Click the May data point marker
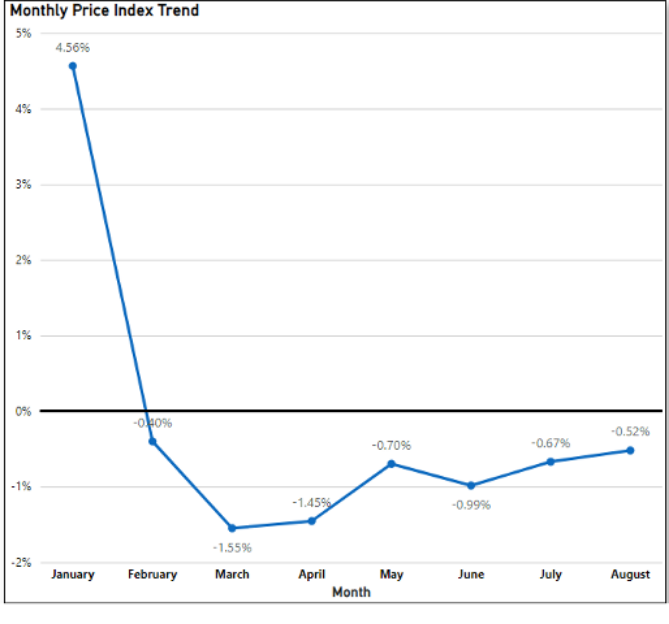The width and height of the screenshot is (669, 624). [391, 464]
